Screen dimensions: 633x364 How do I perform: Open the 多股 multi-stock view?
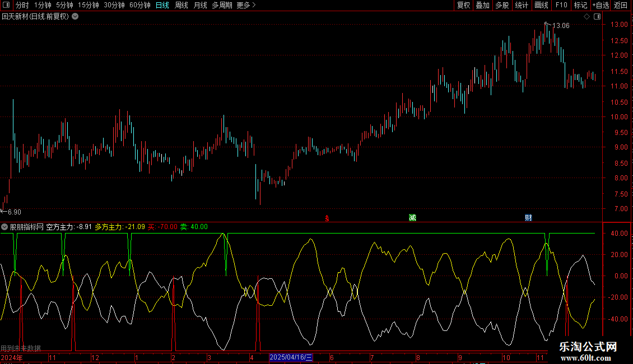tap(502, 5)
